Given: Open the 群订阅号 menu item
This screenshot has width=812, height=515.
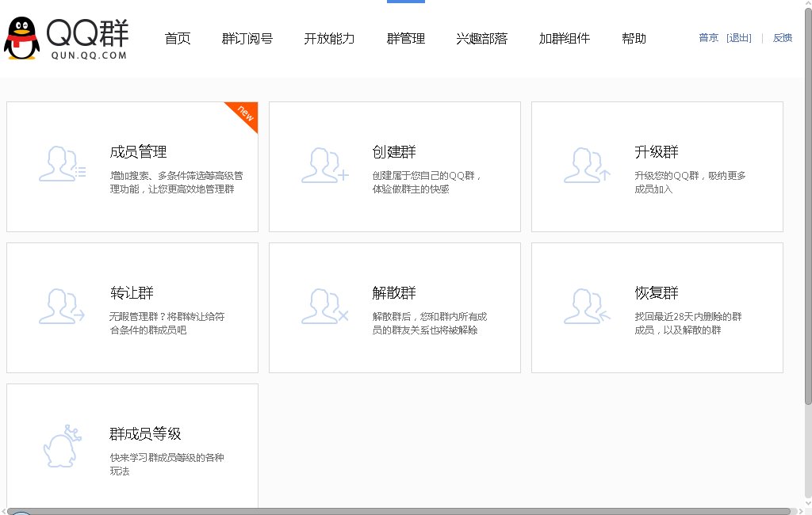Looking at the screenshot, I should pyautogui.click(x=247, y=37).
